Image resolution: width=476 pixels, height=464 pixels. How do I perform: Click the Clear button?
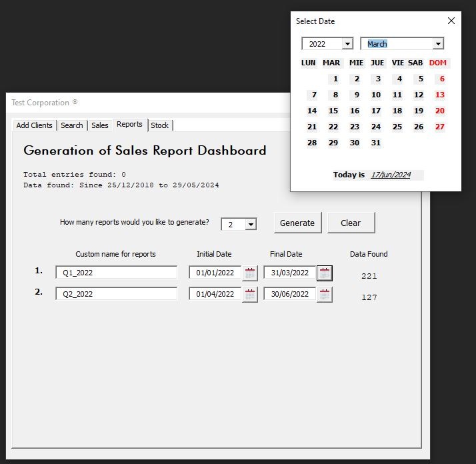click(351, 223)
